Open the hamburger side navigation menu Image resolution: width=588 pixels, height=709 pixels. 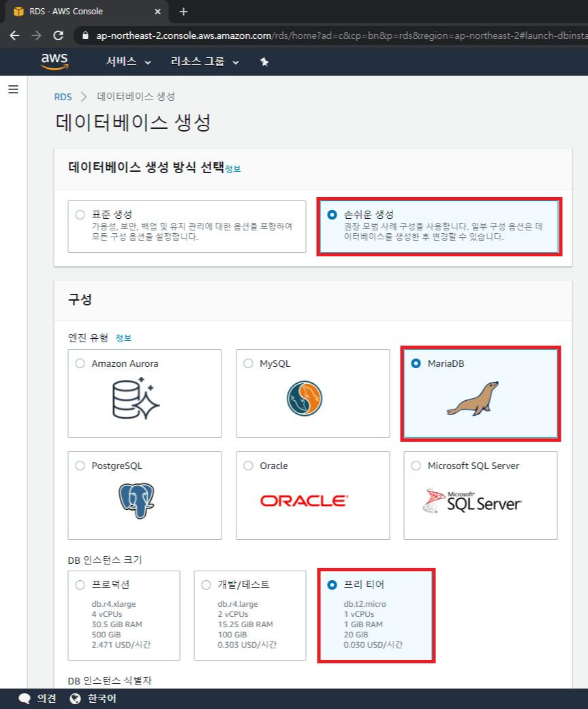(14, 89)
